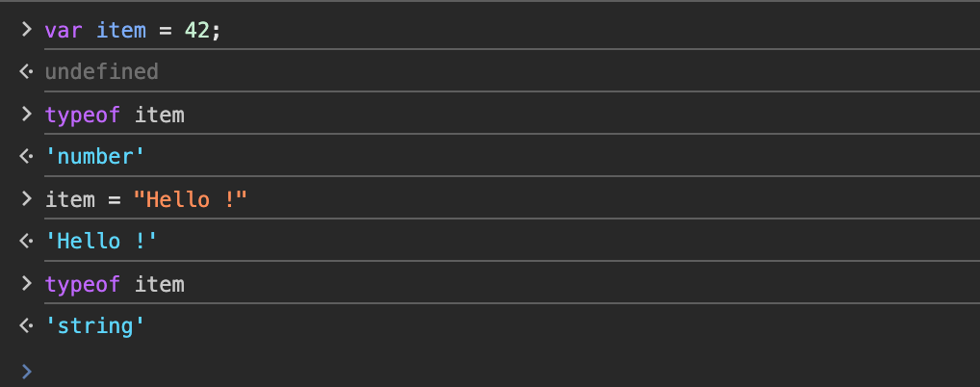Viewport: 980px width, 387px height.
Task: Click the gray undefined output text
Action: click(x=101, y=72)
